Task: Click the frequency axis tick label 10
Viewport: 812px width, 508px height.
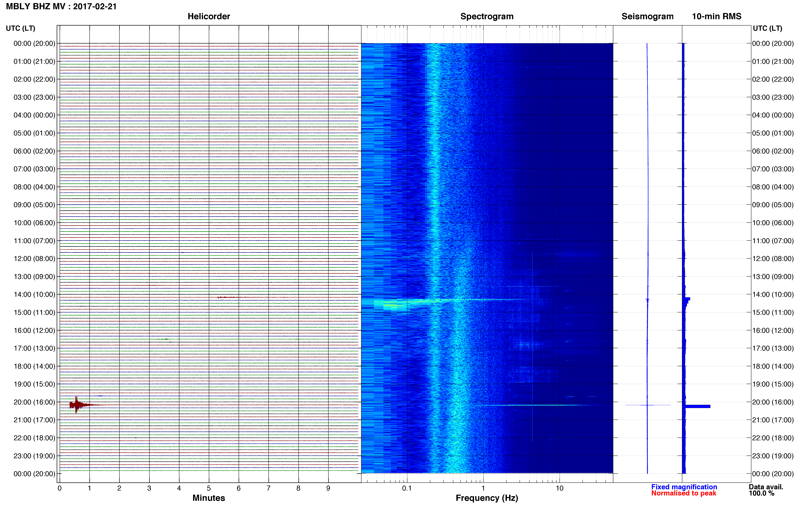Action: click(x=559, y=488)
